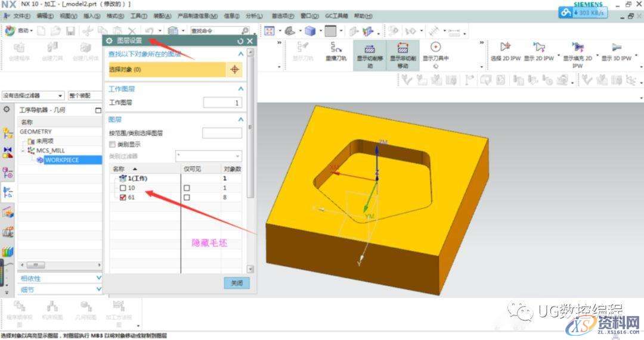
Task: Click the 重播刀轨 (replay toolpath) icon
Action: coord(336,48)
